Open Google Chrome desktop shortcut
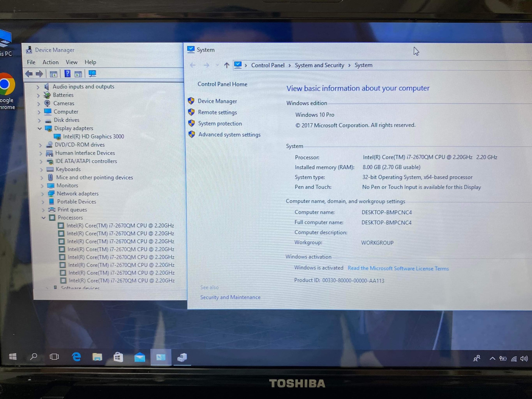Image resolution: width=532 pixels, height=399 pixels. [7, 91]
